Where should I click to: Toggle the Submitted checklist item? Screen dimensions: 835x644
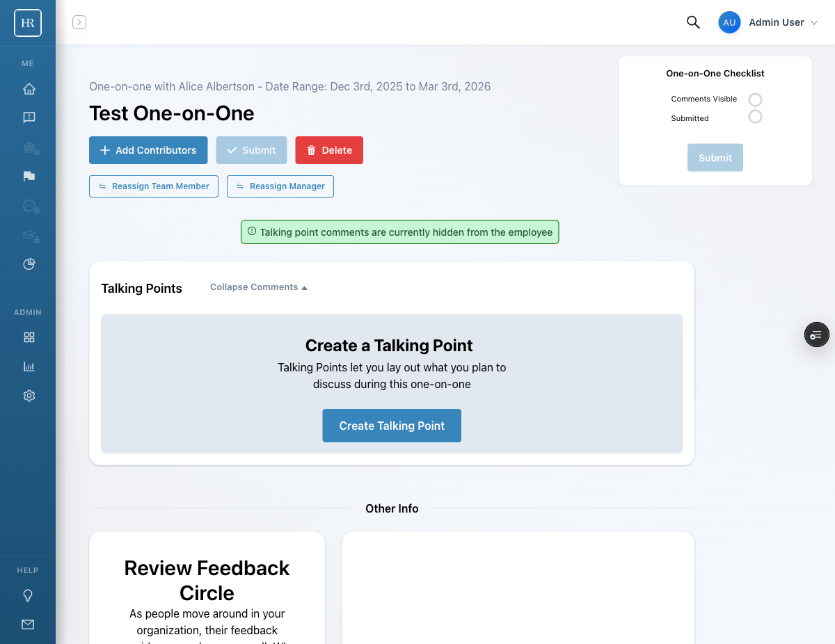coord(756,117)
